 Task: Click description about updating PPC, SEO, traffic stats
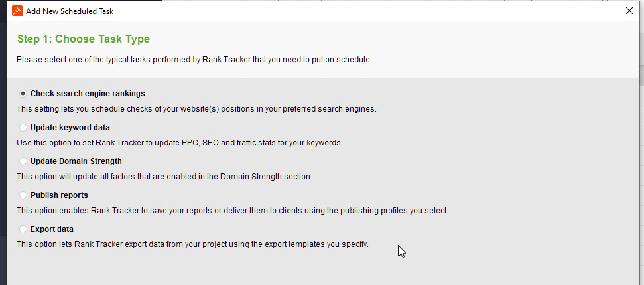coord(179,143)
